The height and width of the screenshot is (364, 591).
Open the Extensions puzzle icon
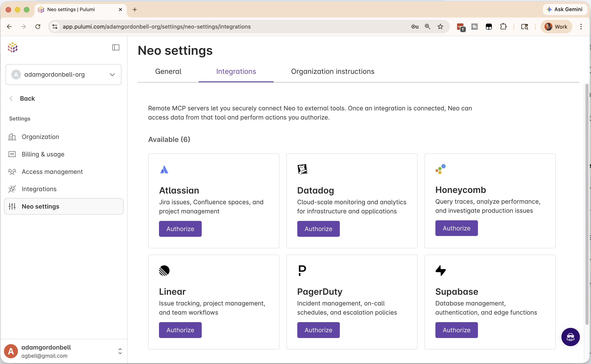[x=503, y=26]
